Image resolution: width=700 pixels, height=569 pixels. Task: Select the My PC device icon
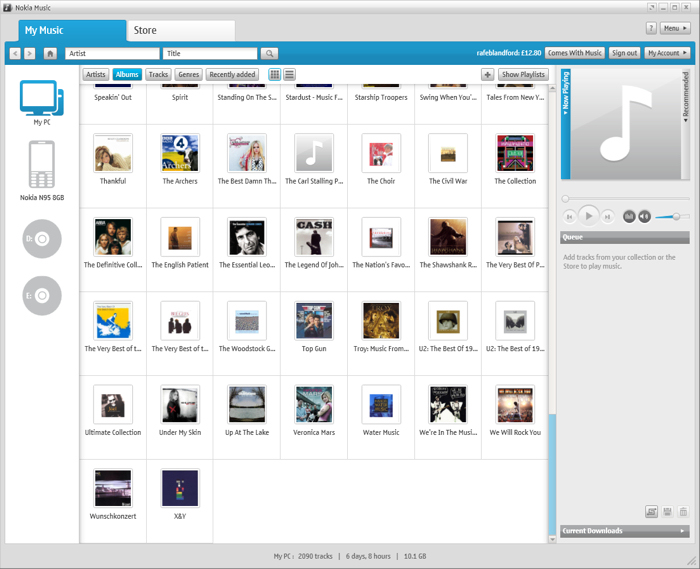(x=42, y=98)
